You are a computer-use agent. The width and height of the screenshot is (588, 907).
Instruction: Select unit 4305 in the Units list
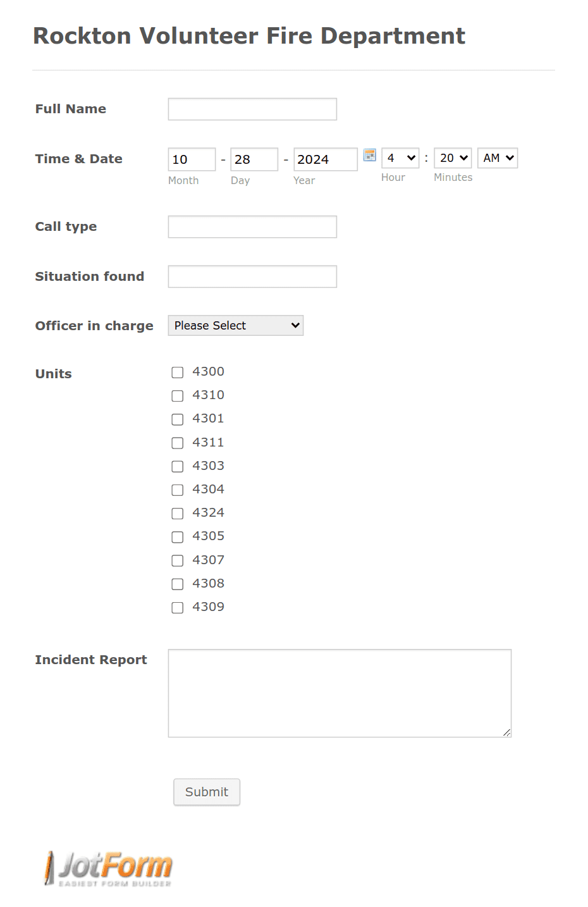tap(177, 536)
